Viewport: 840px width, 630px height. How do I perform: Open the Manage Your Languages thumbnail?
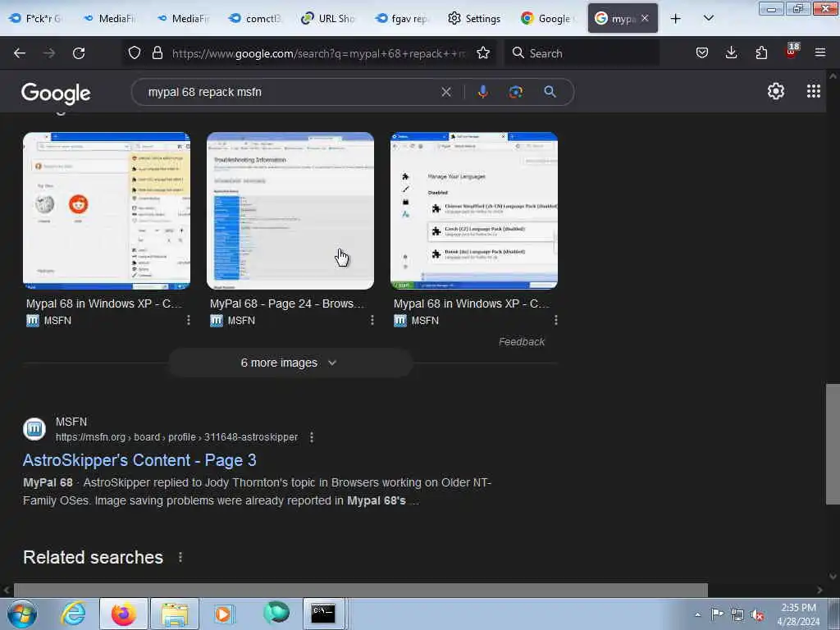pyautogui.click(x=474, y=211)
